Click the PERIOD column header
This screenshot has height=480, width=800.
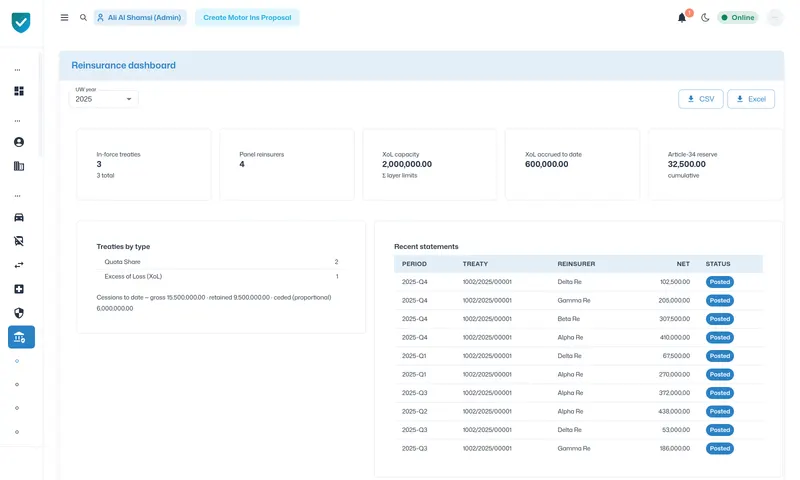coord(414,264)
